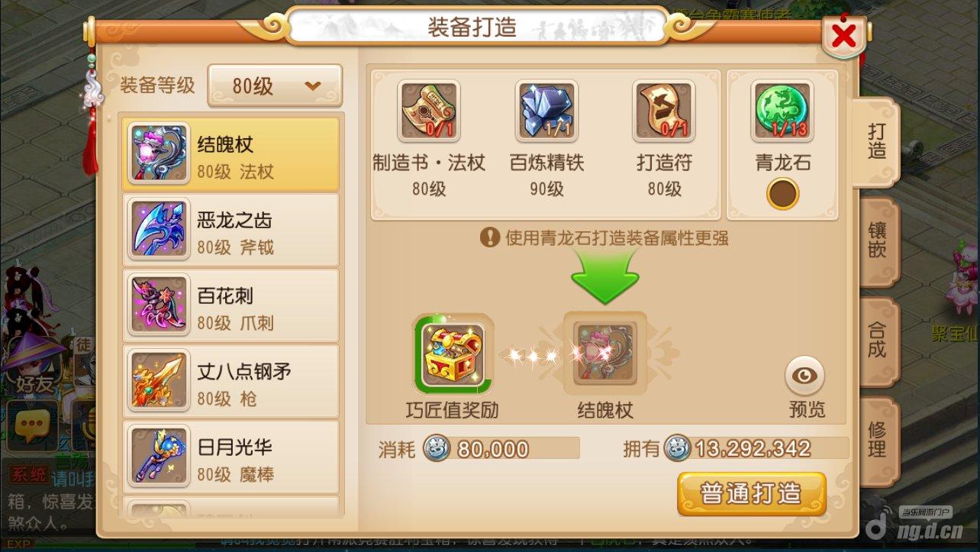This screenshot has width=980, height=552.
Task: Tap the 打造符 talisman icon
Action: pyautogui.click(x=664, y=111)
